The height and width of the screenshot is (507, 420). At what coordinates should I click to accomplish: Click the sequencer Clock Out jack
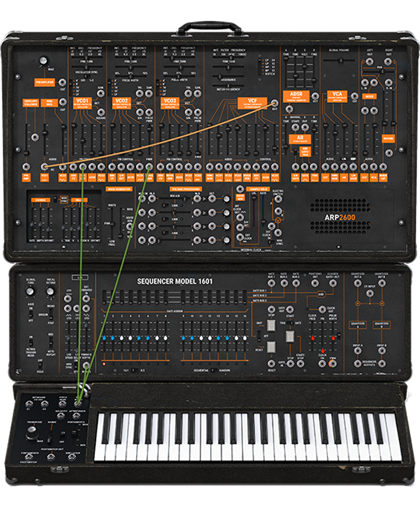click(322, 310)
